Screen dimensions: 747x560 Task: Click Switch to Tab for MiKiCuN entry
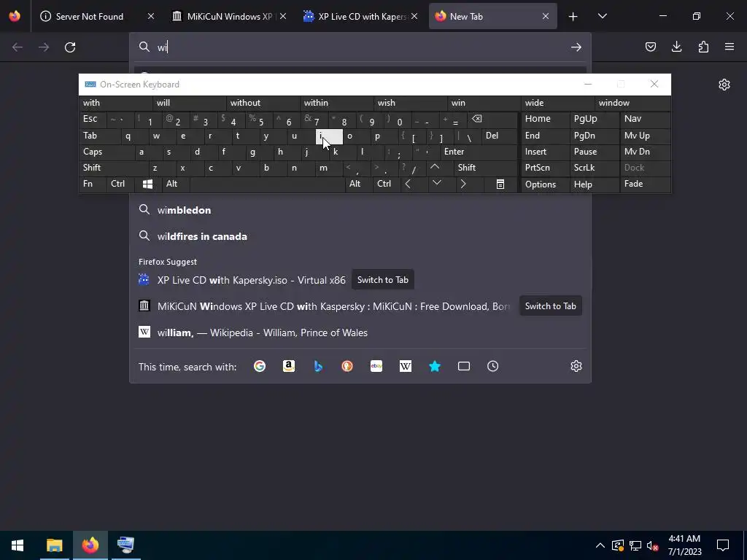pyautogui.click(x=550, y=306)
